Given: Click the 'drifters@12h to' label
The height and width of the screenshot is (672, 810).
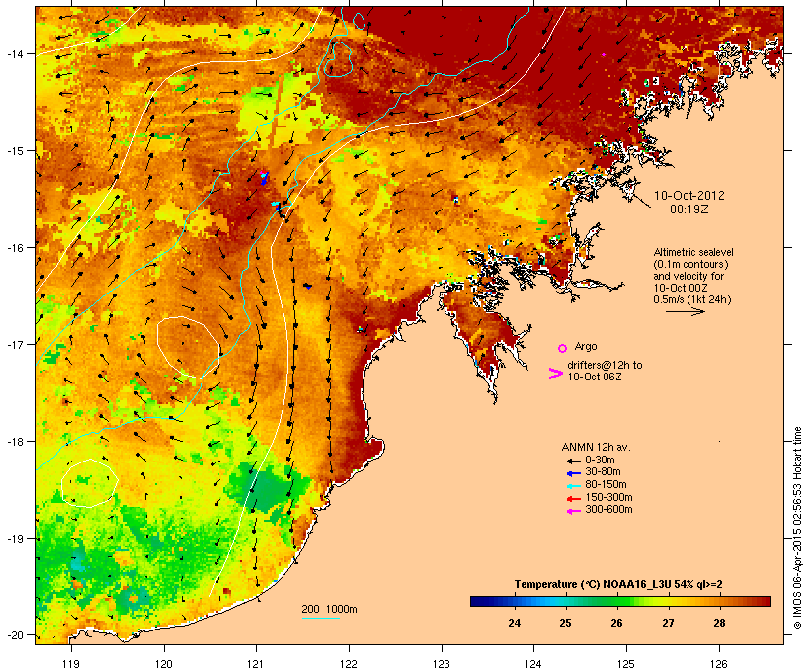Looking at the screenshot, I should (x=605, y=365).
